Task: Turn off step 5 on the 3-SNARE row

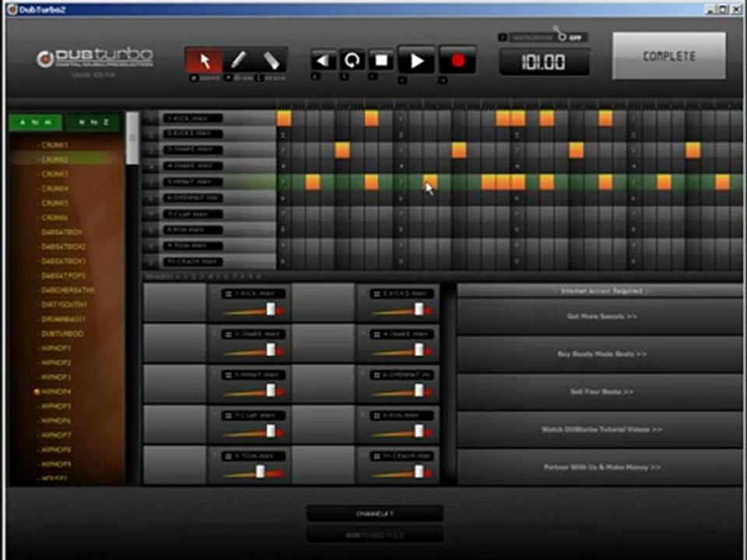Action: point(342,150)
